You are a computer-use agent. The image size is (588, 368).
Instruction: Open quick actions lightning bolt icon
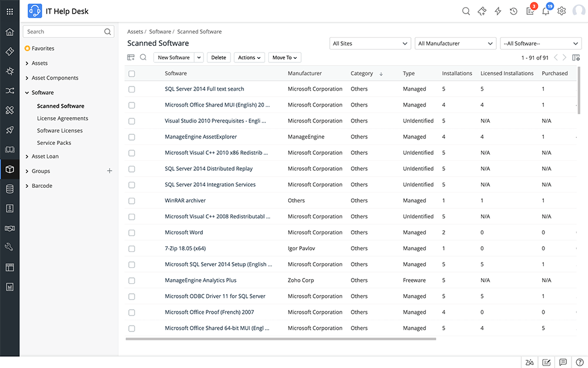click(x=498, y=11)
